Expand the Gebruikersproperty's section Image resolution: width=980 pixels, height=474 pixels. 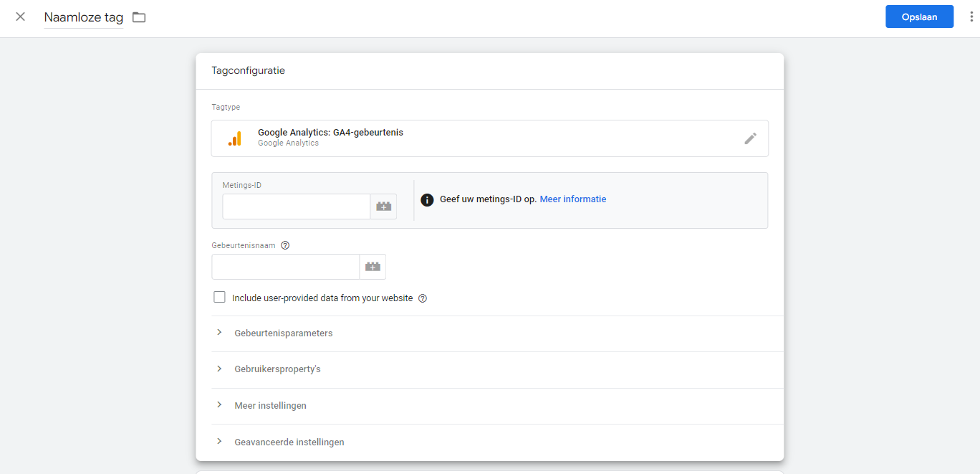point(497,369)
